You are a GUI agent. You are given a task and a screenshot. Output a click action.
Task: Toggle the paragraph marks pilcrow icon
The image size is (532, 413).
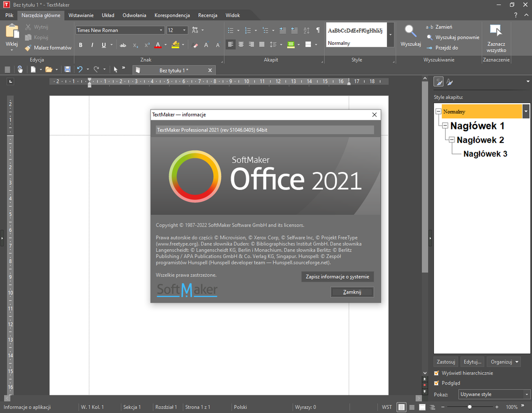[x=318, y=30]
